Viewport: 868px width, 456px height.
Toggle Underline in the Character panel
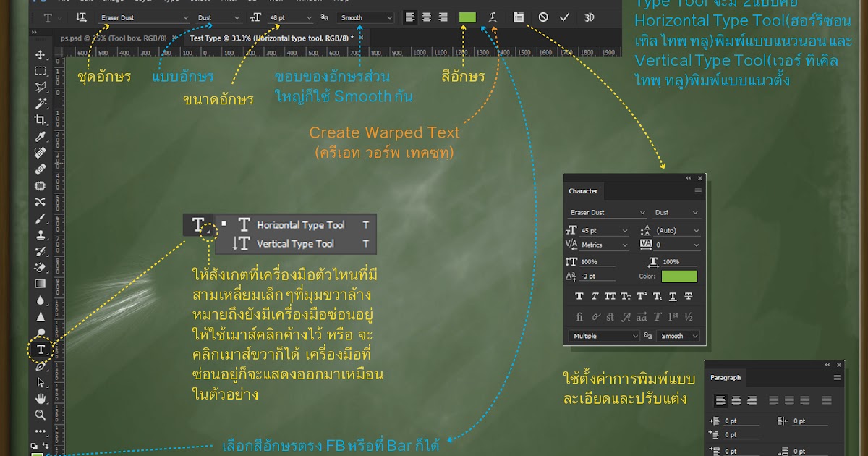click(672, 295)
